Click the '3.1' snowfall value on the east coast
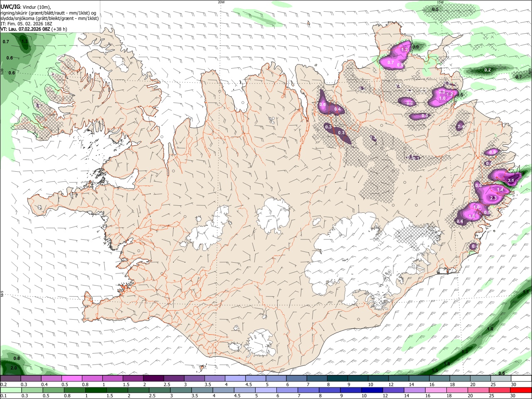The width and height of the screenshot is (532, 399). pos(511,180)
